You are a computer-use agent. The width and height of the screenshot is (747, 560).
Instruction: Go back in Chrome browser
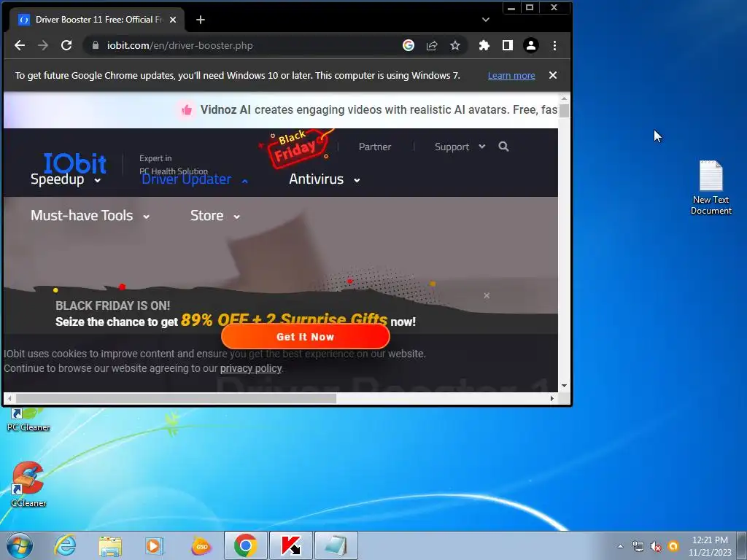(20, 45)
